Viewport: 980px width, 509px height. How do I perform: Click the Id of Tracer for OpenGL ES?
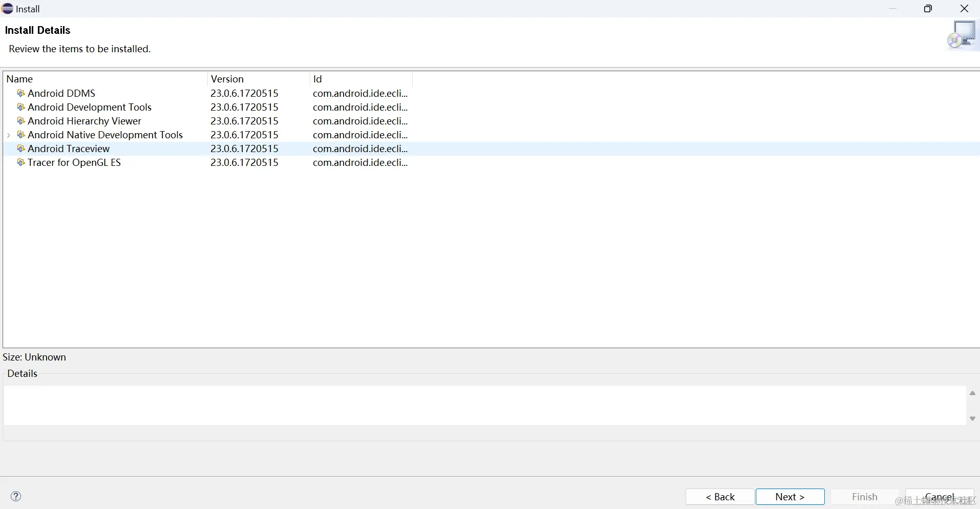point(360,162)
